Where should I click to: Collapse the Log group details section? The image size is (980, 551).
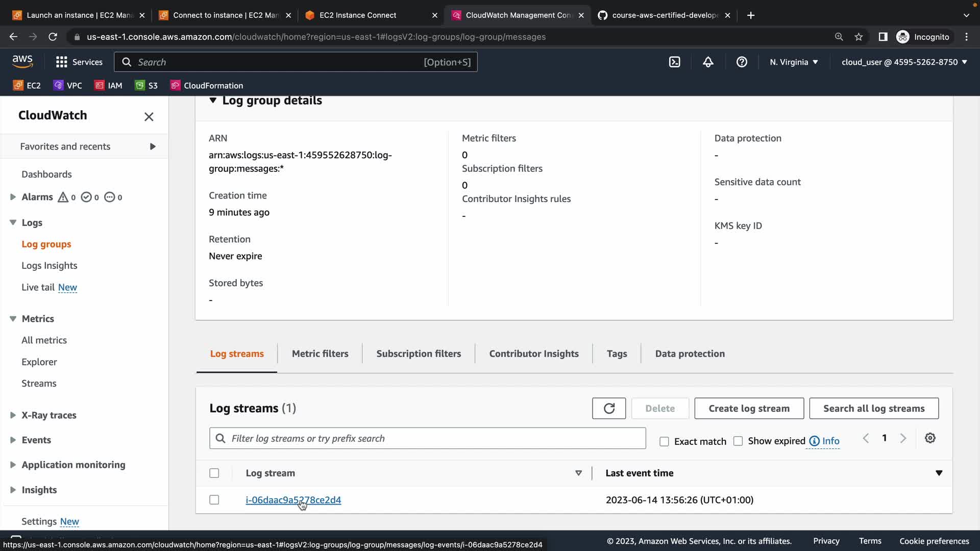click(213, 101)
